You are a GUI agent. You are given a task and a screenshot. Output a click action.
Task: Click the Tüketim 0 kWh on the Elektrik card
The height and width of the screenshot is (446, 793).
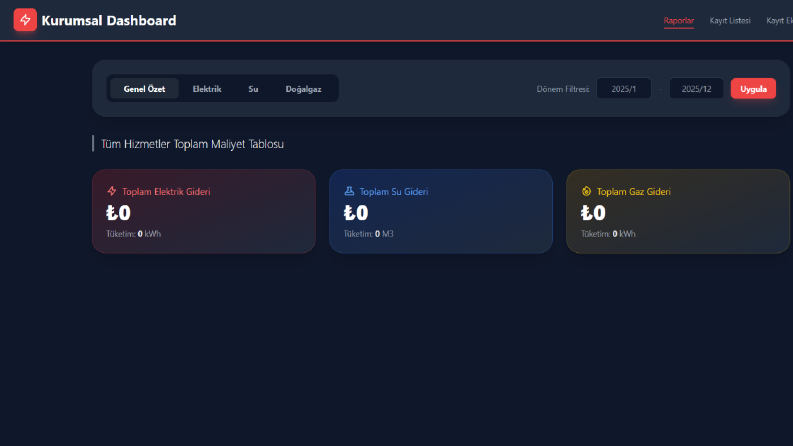(x=134, y=234)
